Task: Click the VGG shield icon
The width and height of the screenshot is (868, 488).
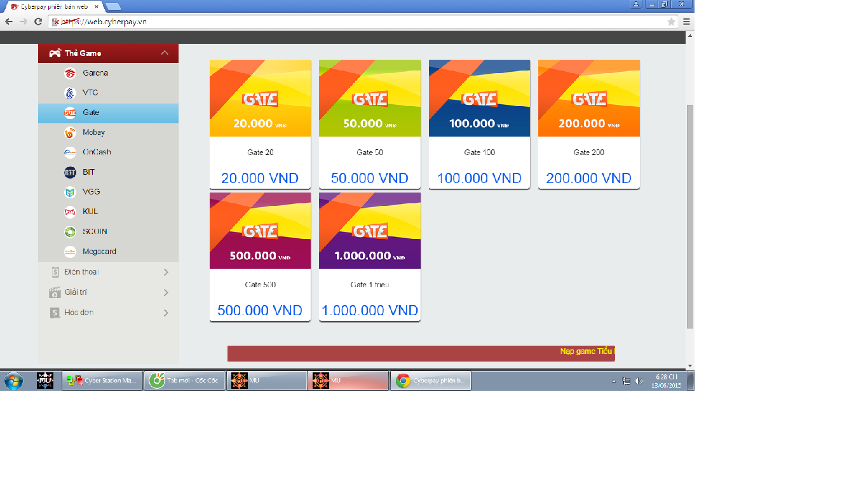Action: pos(70,192)
